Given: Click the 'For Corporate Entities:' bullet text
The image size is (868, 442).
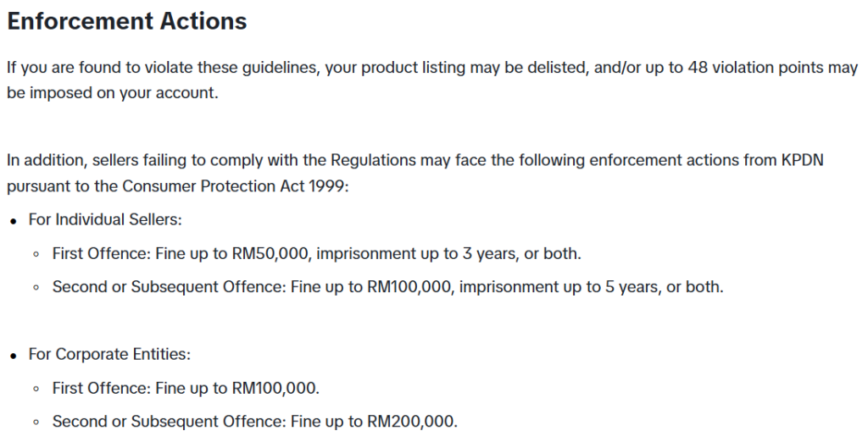Looking at the screenshot, I should coord(109,354).
